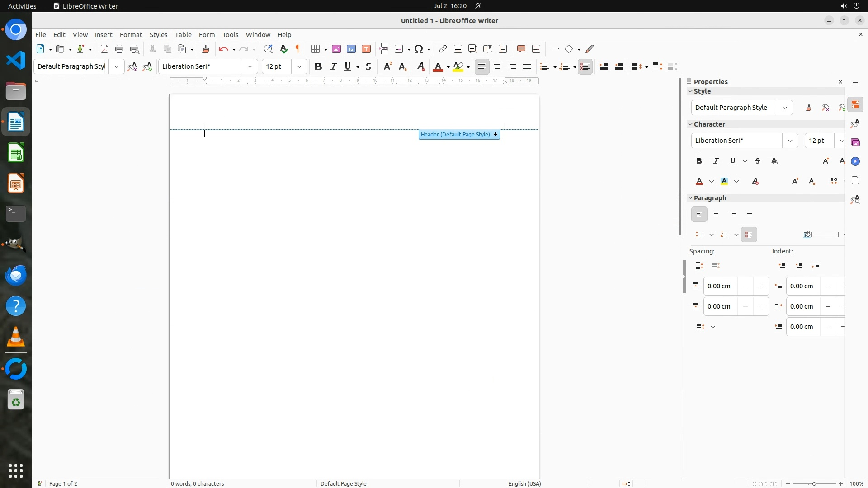This screenshot has height=488, width=868.
Task: Increase Above Paragraph Spacing with plus button
Action: click(x=761, y=286)
